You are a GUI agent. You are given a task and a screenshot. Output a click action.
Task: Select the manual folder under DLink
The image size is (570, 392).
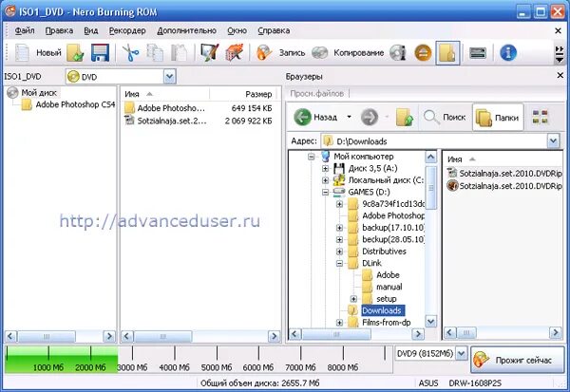pyautogui.click(x=389, y=287)
